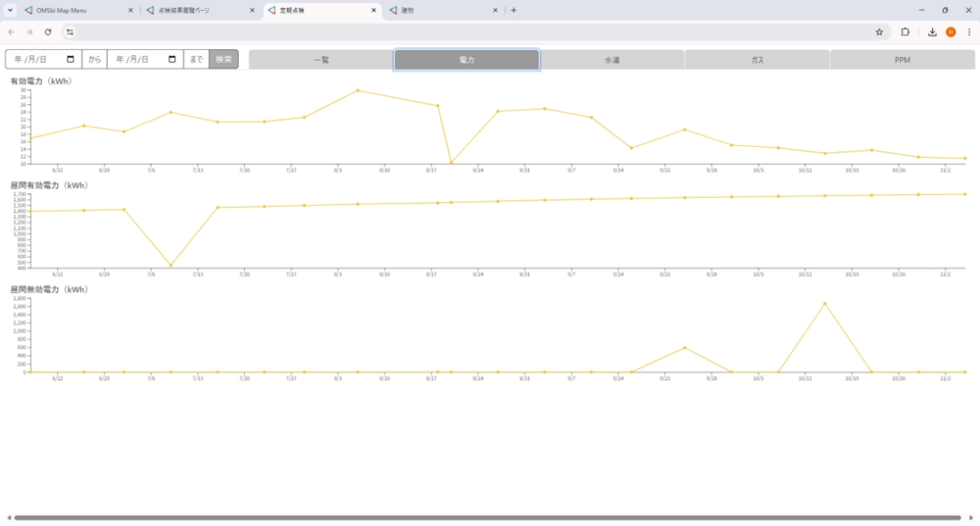Click the start date input field
Screen dimensions: 980x526
pos(36,60)
